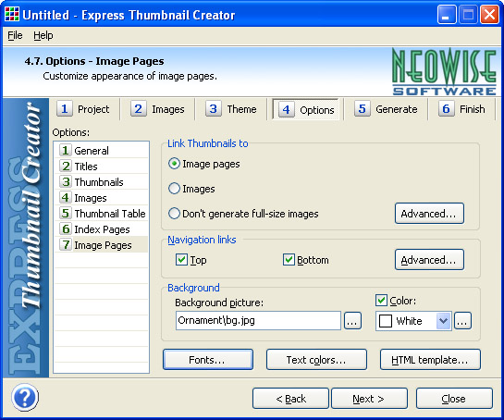Click the green 7 icon next to Image Pages

(x=66, y=245)
